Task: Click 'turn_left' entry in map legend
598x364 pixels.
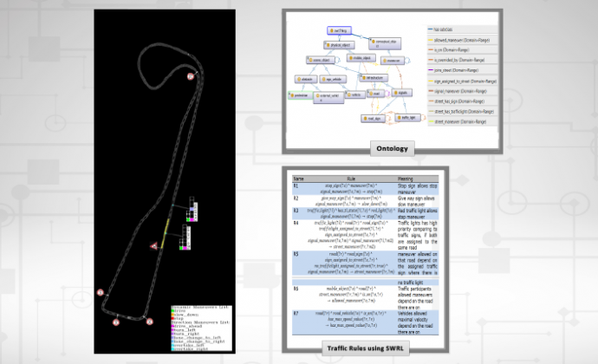Action: pos(185,330)
